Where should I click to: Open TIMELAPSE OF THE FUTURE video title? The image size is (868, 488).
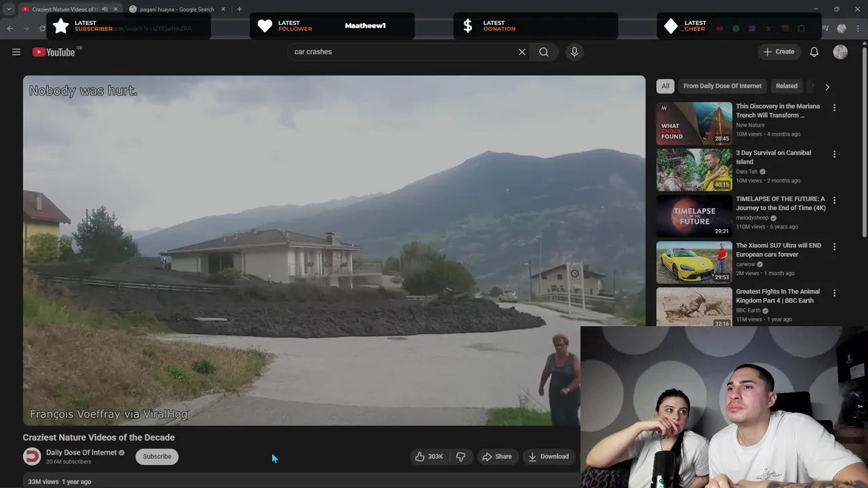click(781, 204)
